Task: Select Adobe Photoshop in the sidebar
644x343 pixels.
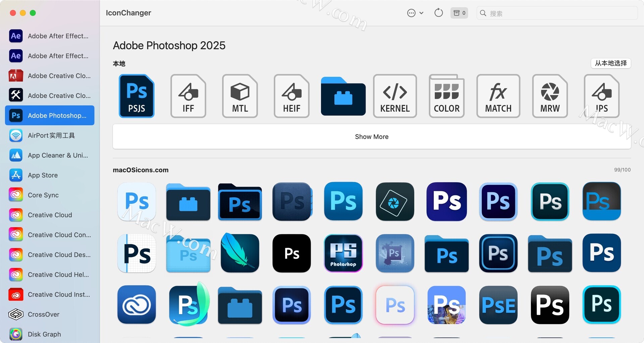Action: (x=50, y=115)
